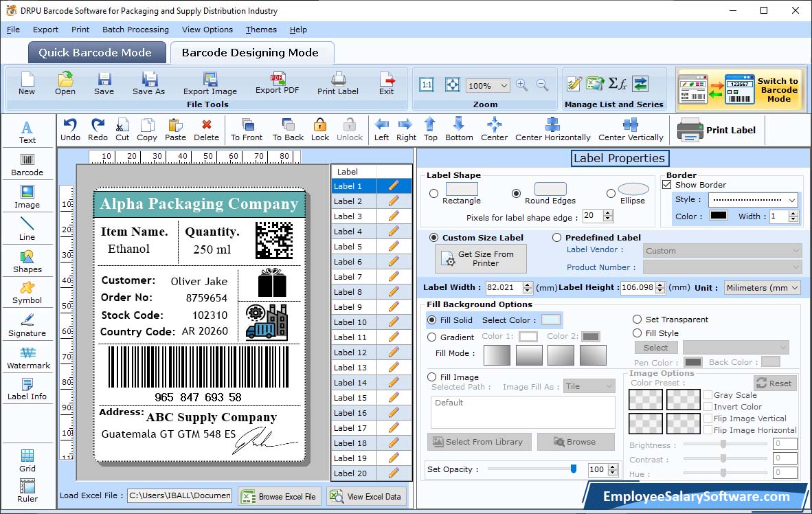Viewport: 812px width, 514px height.
Task: Increase pixels for label shape edge
Action: tap(608, 212)
